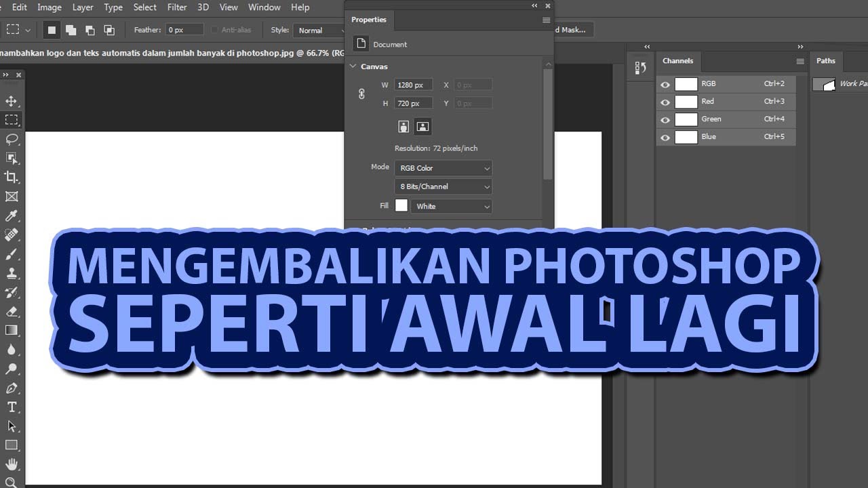Viewport: 868px width, 488px height.
Task: Open the 8 Bits/Channel dropdown
Action: [443, 186]
